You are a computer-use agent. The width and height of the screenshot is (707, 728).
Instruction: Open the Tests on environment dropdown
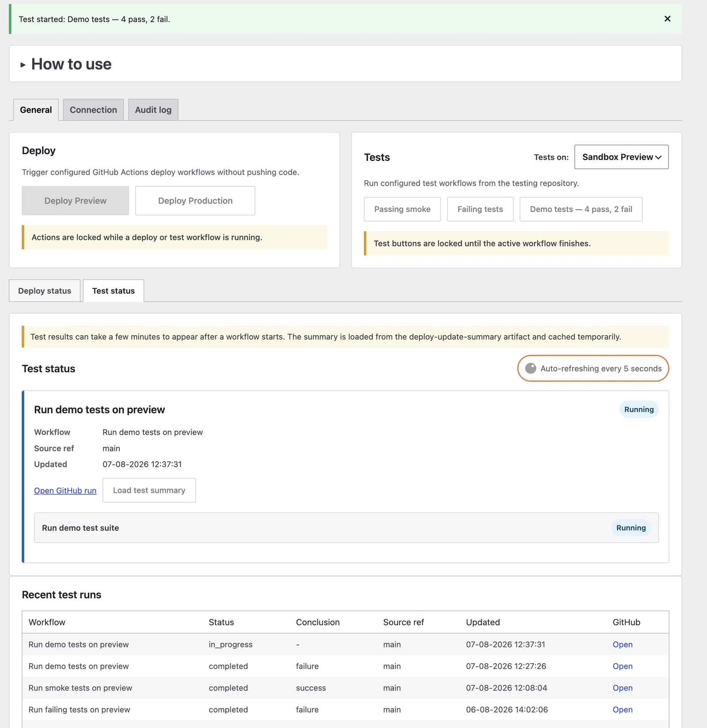point(621,157)
